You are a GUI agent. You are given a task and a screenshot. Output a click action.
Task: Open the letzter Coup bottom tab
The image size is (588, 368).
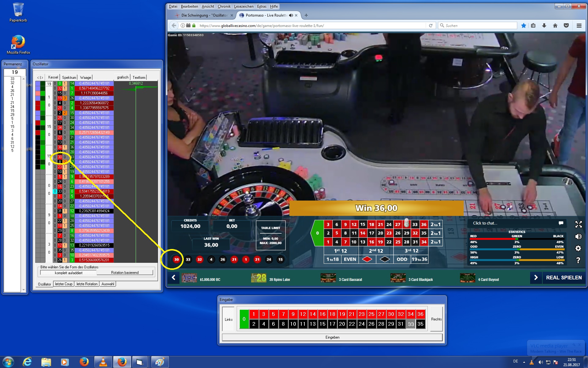[64, 284]
